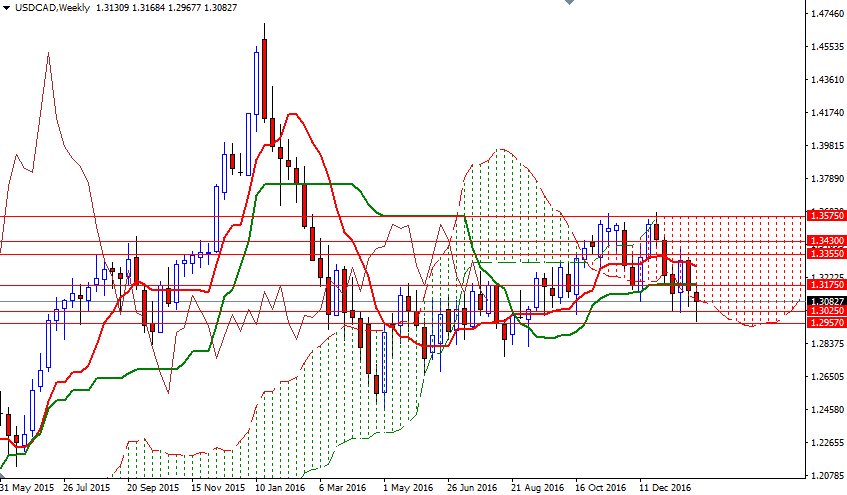847x495 pixels.
Task: Click the chart shift triangle marker at top
Action: [x=569, y=2]
